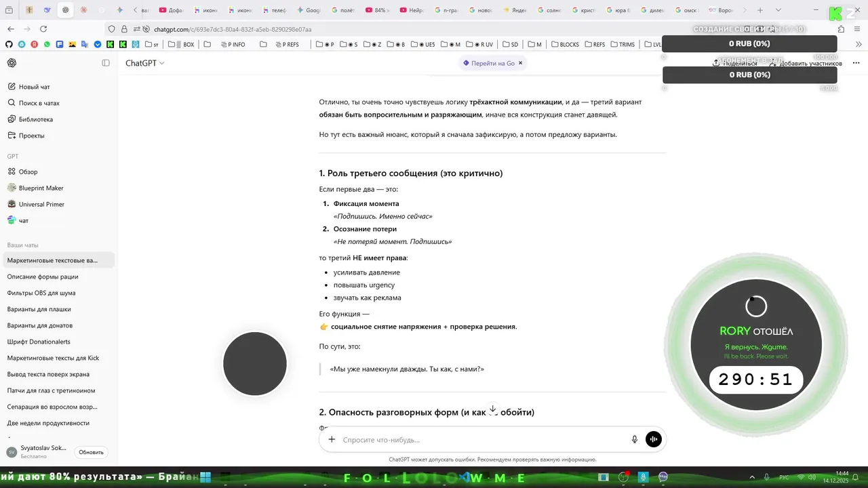
Task: Click the Поделиться share button
Action: pos(735,63)
